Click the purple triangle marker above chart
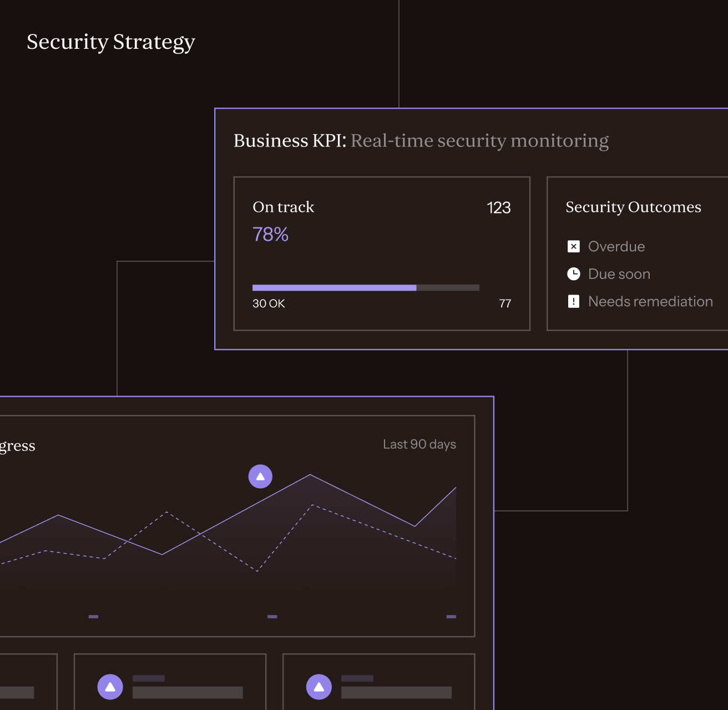 (260, 476)
